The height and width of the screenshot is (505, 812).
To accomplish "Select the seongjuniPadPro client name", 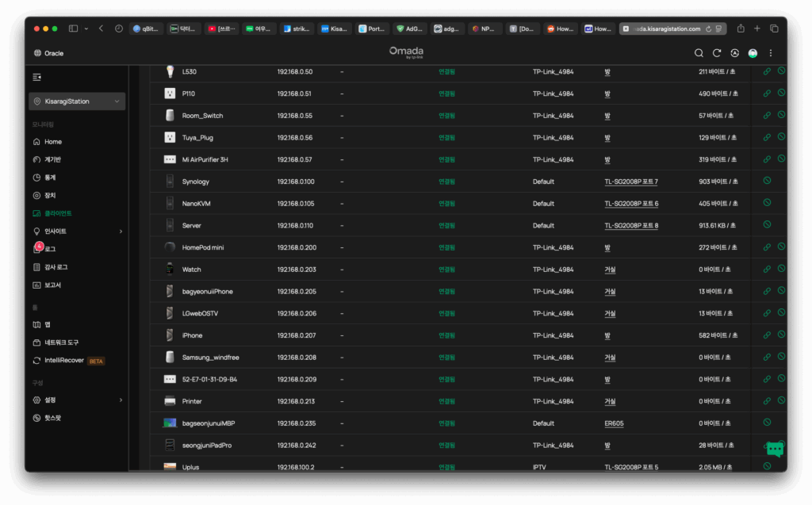I will (x=207, y=446).
